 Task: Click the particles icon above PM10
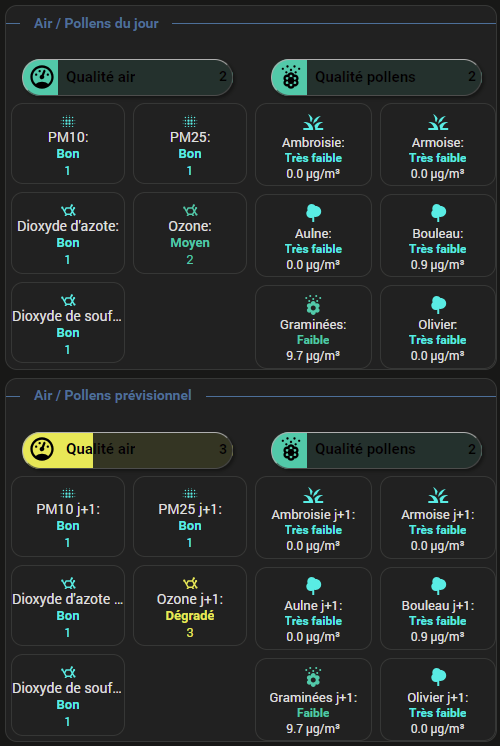[x=68, y=121]
